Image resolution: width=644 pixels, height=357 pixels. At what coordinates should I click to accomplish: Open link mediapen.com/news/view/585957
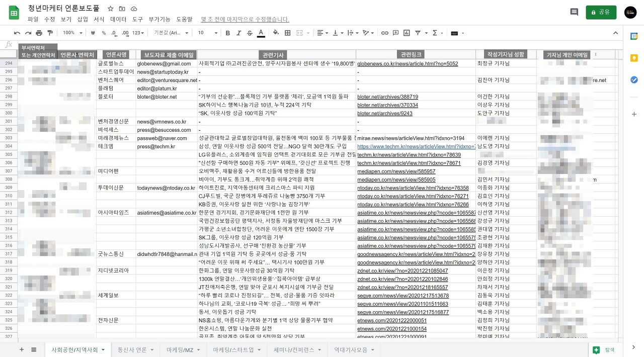click(396, 171)
